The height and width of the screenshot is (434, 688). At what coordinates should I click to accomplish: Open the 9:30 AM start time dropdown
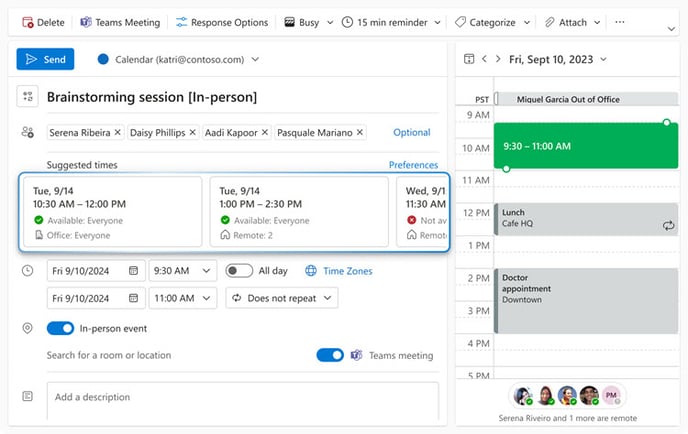(x=183, y=271)
